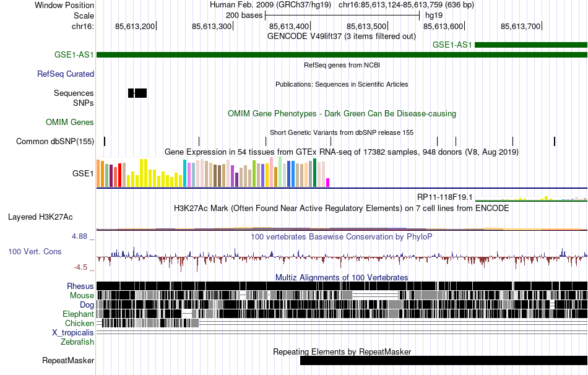
Task: Click the first dbSNP variant tick at left
Action: (105, 141)
